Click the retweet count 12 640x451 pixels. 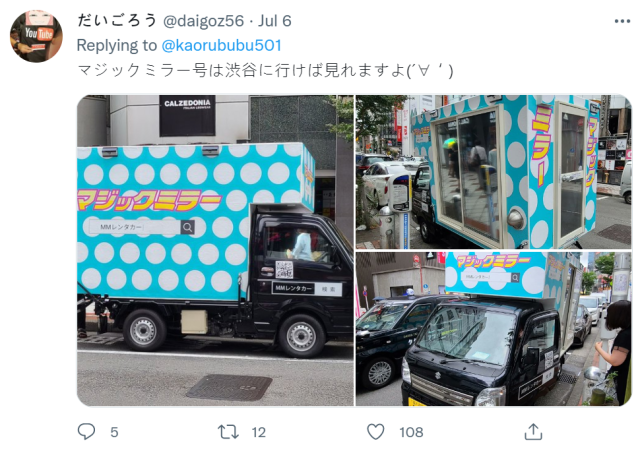[x=258, y=432]
